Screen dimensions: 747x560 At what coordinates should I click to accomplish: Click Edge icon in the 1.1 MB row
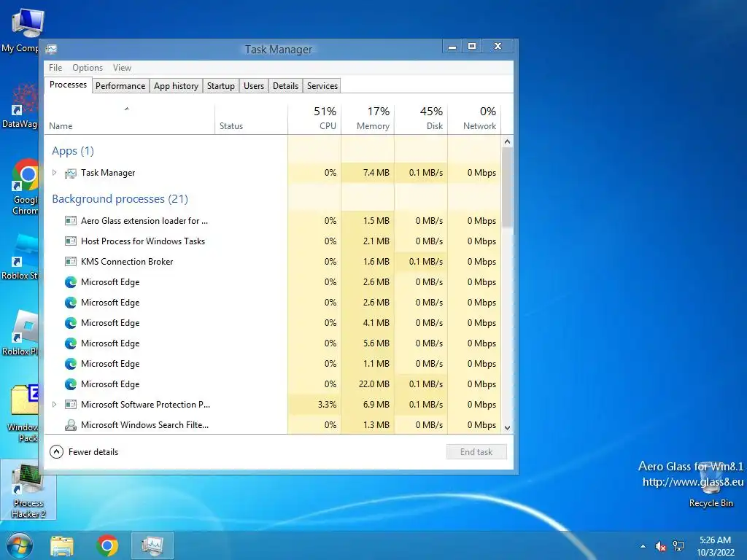coord(71,364)
